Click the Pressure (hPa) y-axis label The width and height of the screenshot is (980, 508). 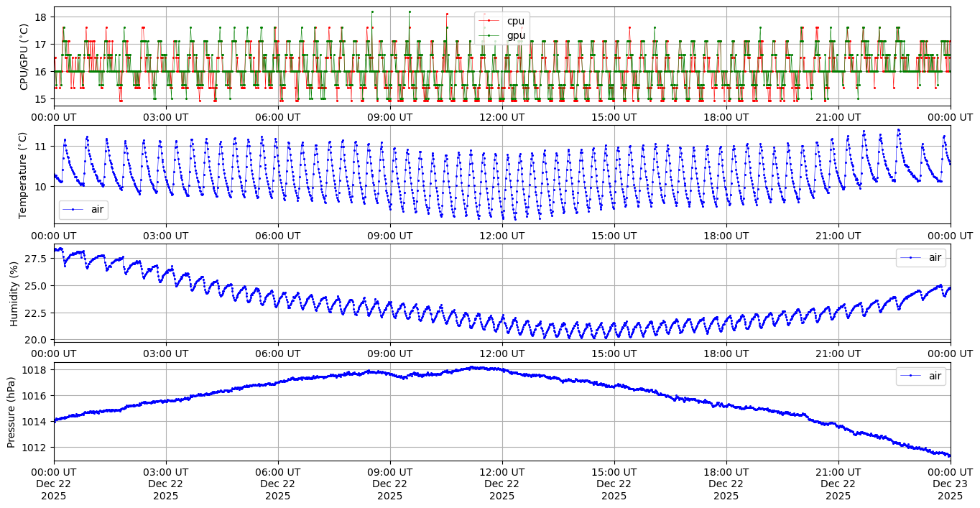(11, 412)
